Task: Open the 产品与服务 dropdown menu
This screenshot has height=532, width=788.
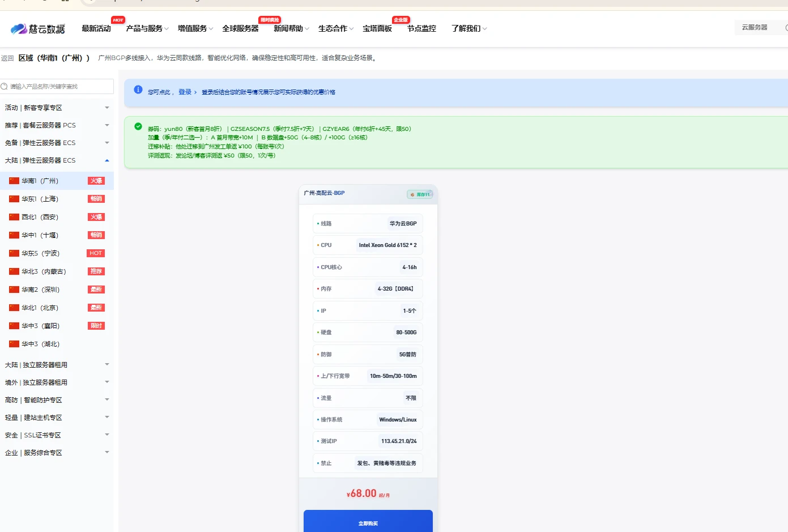Action: click(x=147, y=28)
